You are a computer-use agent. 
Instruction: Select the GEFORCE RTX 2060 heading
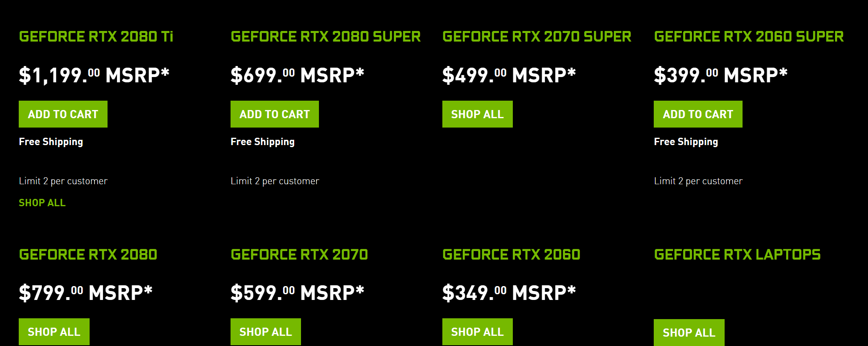511,255
